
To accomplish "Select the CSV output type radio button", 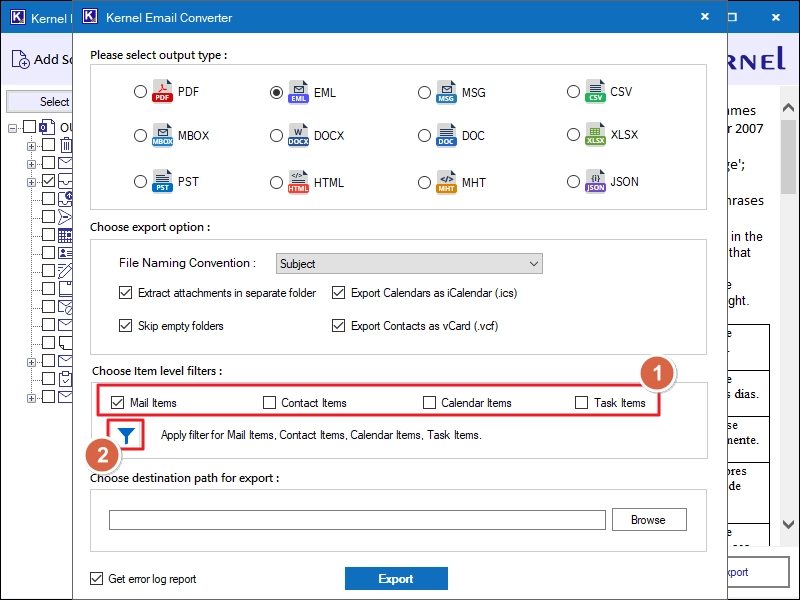I will coord(573,92).
